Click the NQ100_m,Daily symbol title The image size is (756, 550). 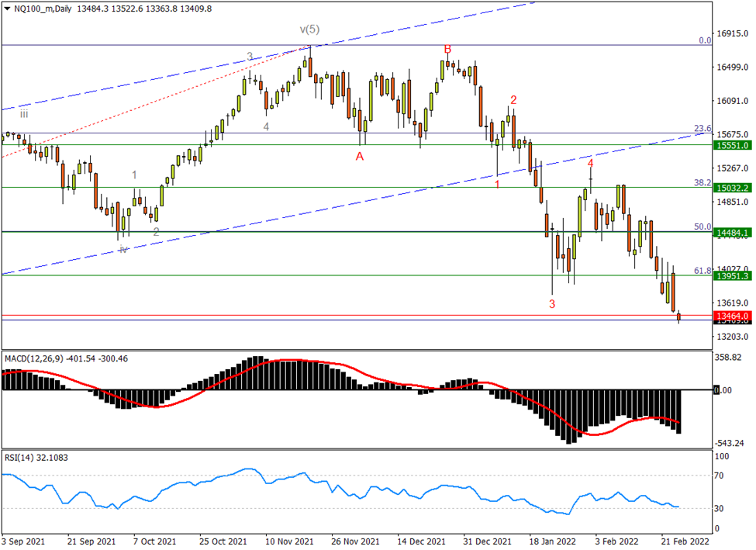coord(43,9)
